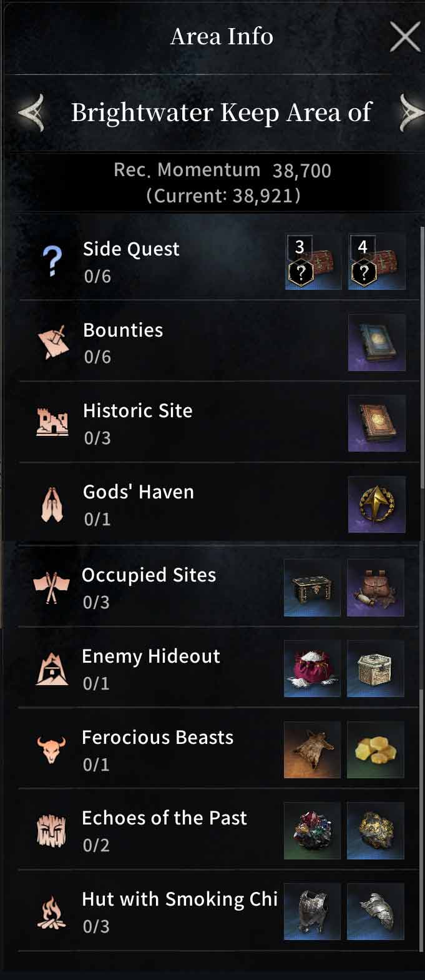View the Occupied Sites leather bag reward
The width and height of the screenshot is (425, 980).
click(375, 588)
